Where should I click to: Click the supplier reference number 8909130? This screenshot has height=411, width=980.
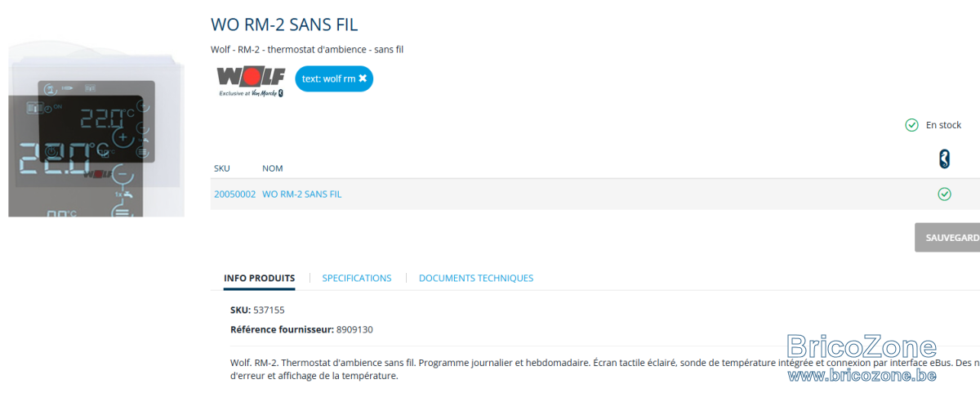point(354,329)
